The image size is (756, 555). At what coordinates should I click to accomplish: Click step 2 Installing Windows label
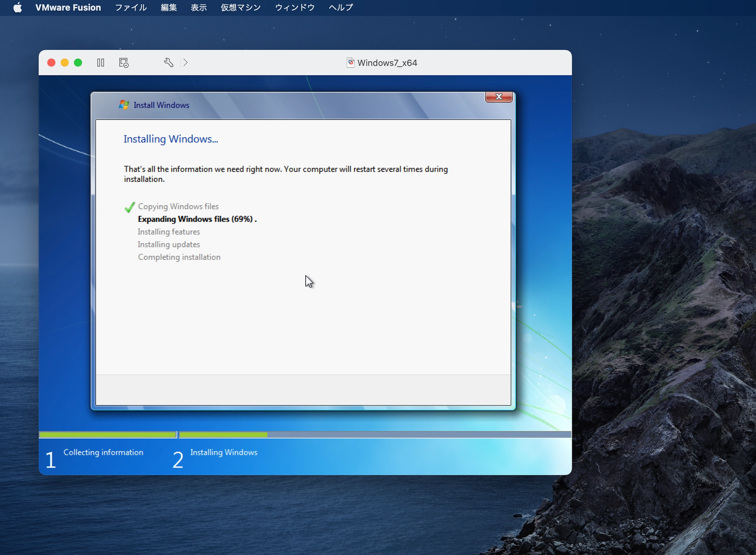pyautogui.click(x=224, y=452)
